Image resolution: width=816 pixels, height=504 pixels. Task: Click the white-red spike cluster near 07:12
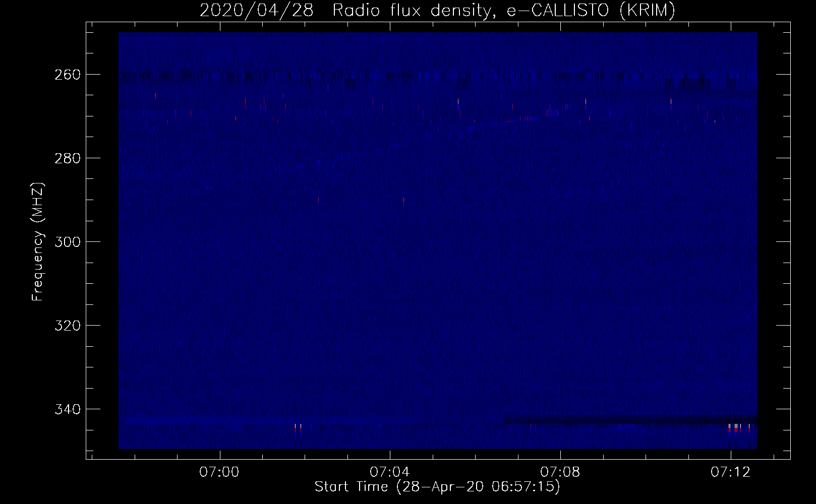click(x=739, y=428)
